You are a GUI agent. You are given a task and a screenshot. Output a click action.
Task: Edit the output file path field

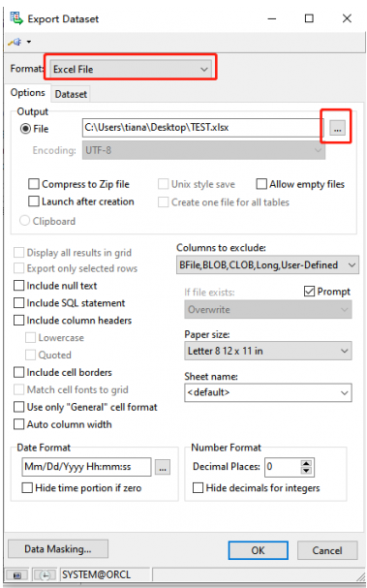click(202, 128)
